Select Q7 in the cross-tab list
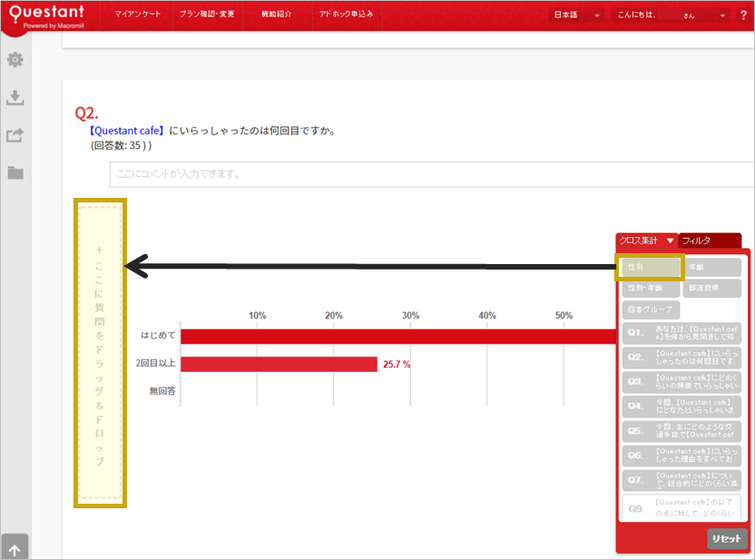The image size is (755, 560). point(681,480)
